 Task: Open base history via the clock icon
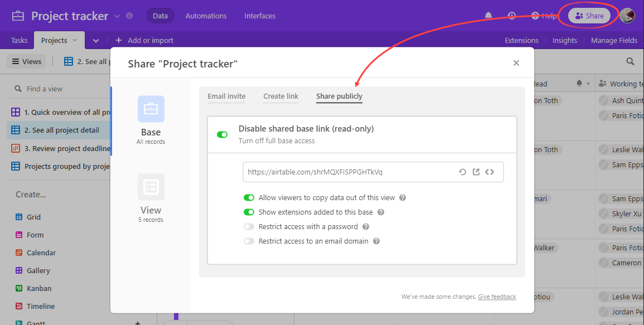[x=511, y=16]
